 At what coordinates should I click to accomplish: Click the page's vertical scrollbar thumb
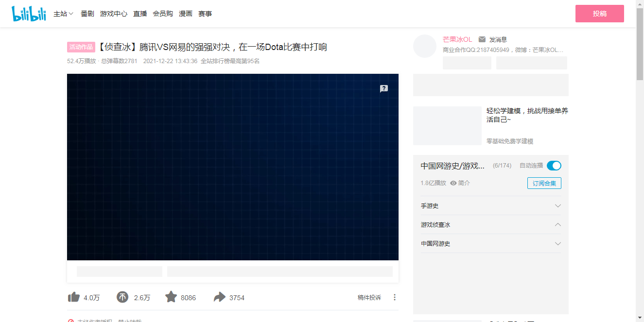640,44
